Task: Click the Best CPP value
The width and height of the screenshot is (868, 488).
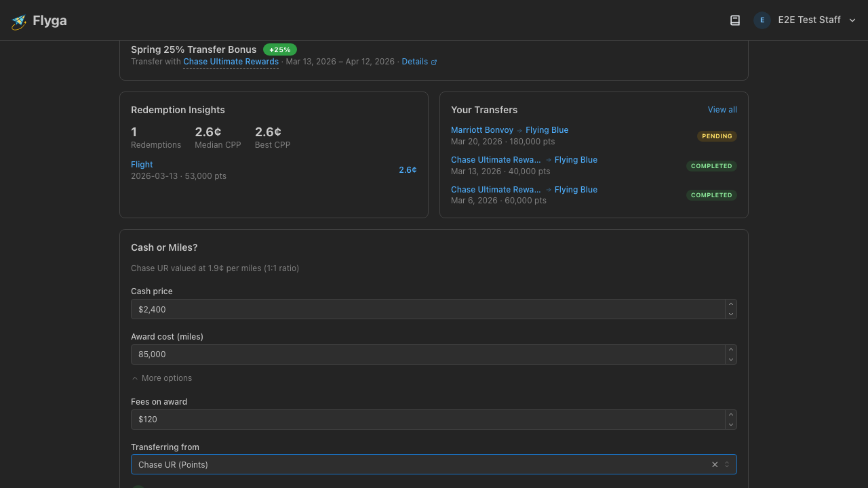Action: point(268,132)
